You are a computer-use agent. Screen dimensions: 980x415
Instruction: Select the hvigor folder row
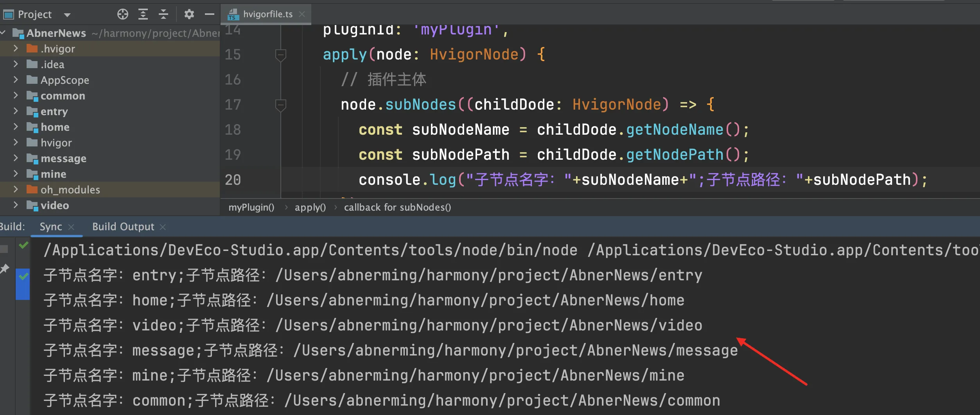(110, 143)
